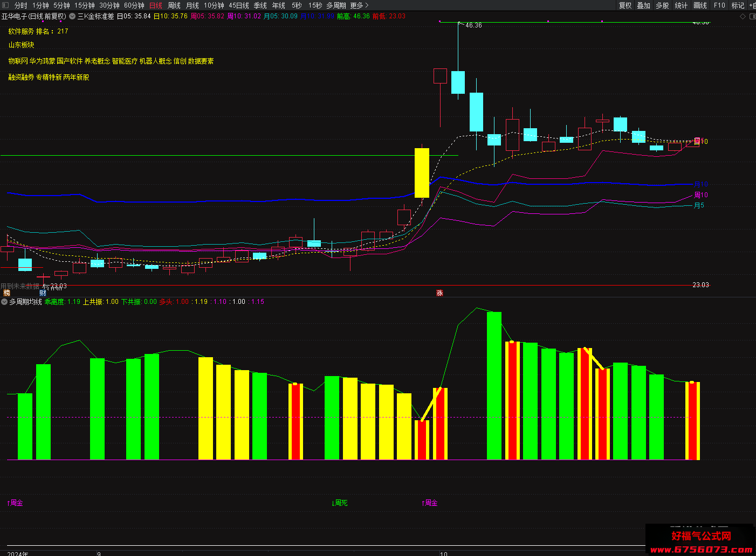
Task: Click the ↑周金 marker near October
Action: (430, 503)
